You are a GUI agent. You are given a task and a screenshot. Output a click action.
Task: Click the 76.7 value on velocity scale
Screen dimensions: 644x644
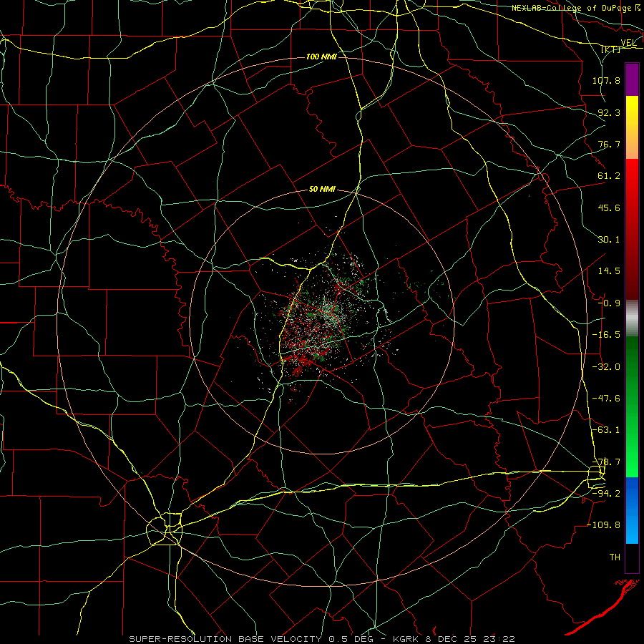[x=609, y=144]
